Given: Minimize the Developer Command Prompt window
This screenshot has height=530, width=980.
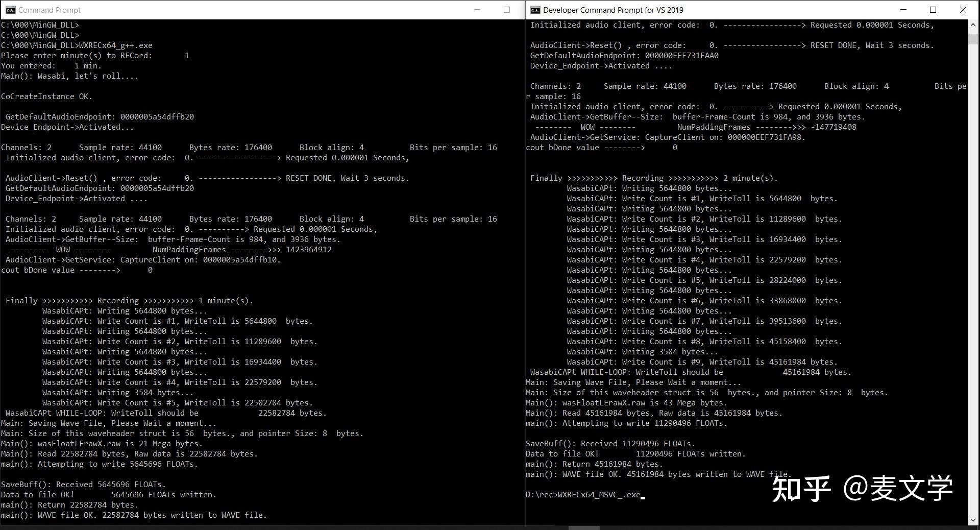Looking at the screenshot, I should (902, 10).
